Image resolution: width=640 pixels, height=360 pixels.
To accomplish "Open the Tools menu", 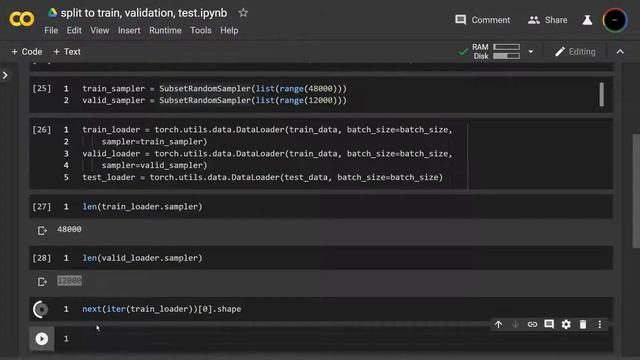I will point(200,31).
